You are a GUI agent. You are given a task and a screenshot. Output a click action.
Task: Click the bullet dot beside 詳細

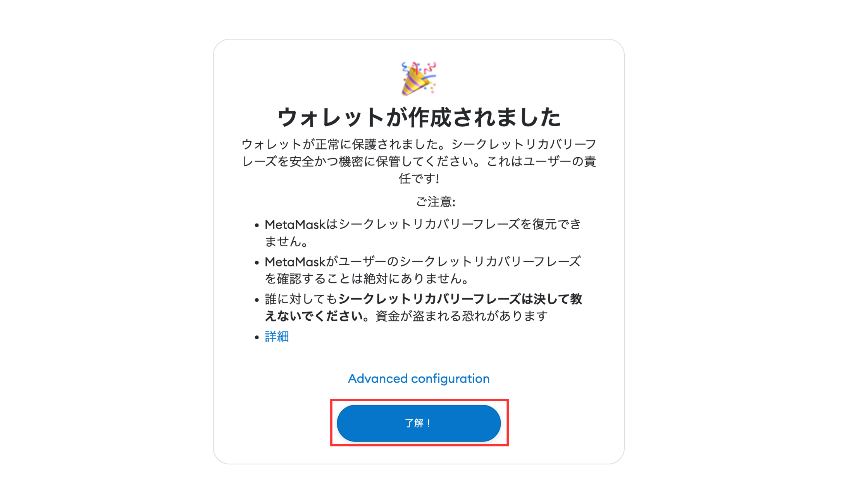(257, 337)
